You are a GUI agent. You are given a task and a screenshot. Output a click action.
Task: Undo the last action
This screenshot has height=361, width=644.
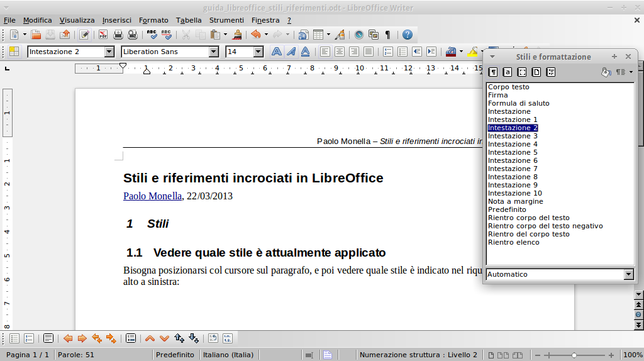256,35
